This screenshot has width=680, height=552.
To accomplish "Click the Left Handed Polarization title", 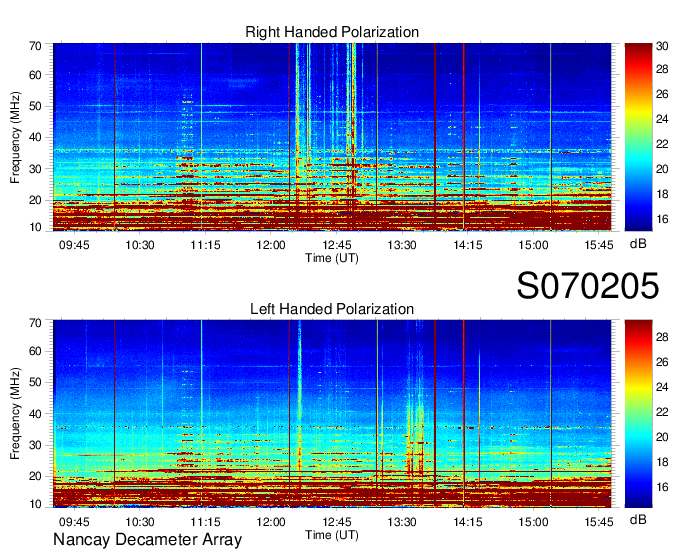I will pos(332,309).
